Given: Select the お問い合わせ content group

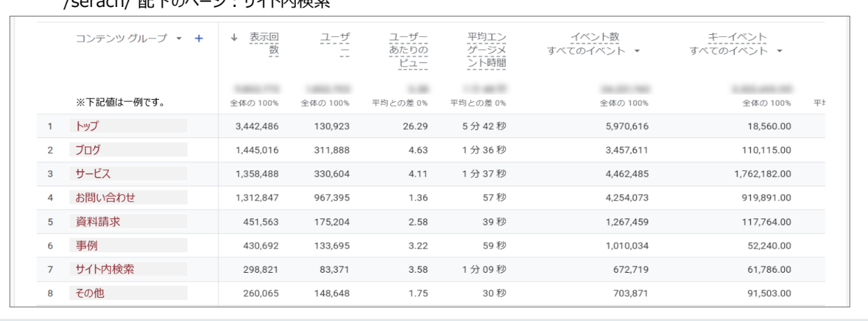Looking at the screenshot, I should pyautogui.click(x=105, y=197).
